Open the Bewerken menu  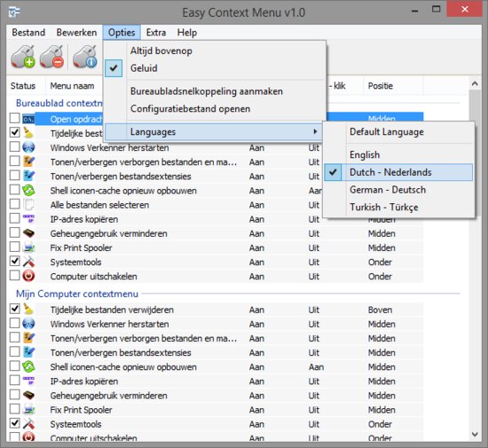pos(76,32)
